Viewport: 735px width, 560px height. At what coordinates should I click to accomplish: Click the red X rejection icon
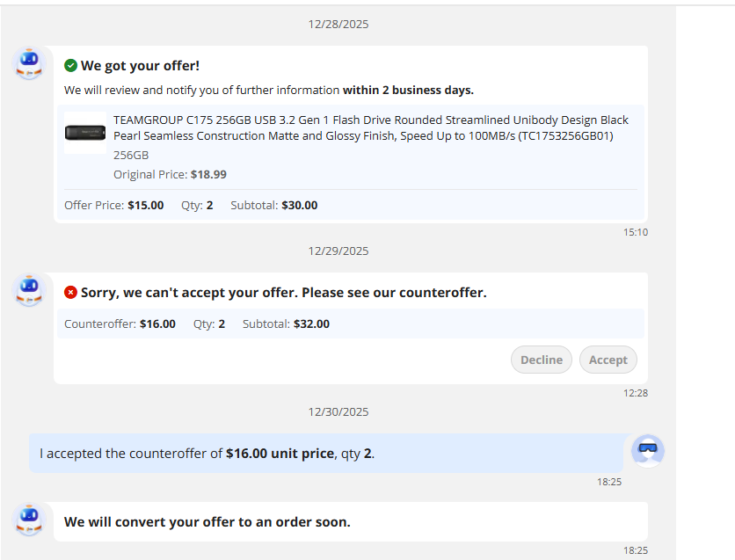pyautogui.click(x=70, y=293)
